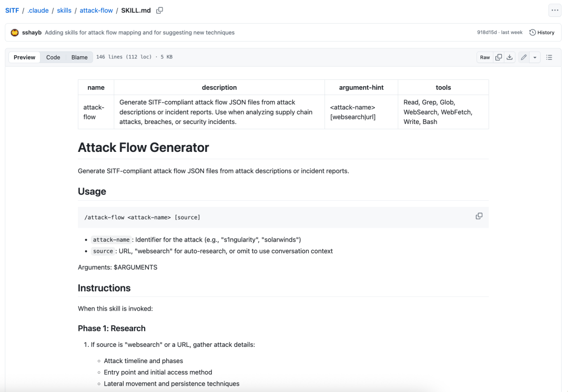Open the attack-flow folder breadcrumb
568x392 pixels.
pyautogui.click(x=96, y=11)
